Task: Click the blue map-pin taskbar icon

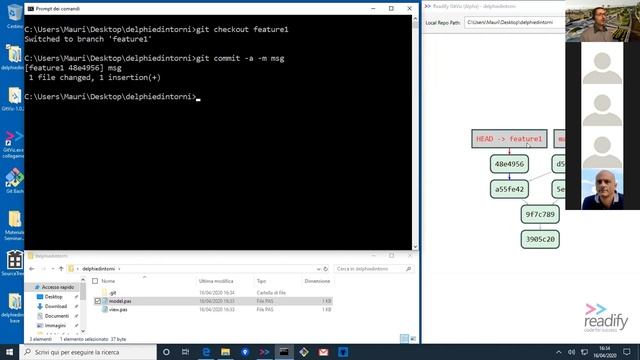Action: point(245,352)
